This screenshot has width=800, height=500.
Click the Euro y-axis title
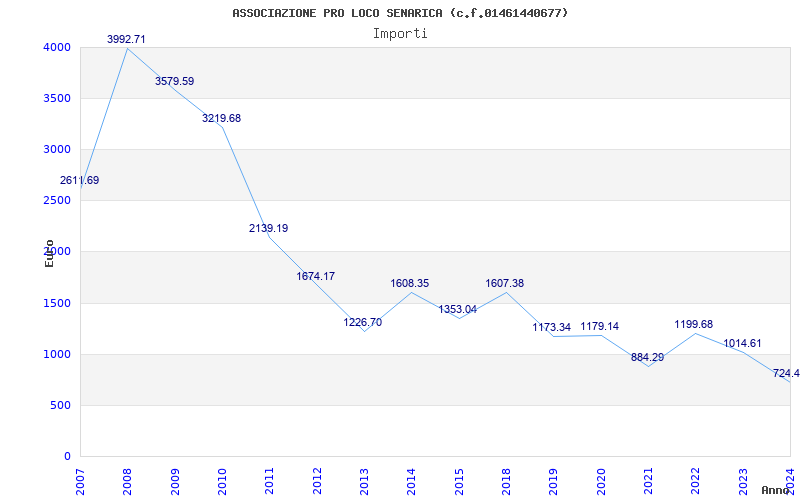(x=49, y=253)
